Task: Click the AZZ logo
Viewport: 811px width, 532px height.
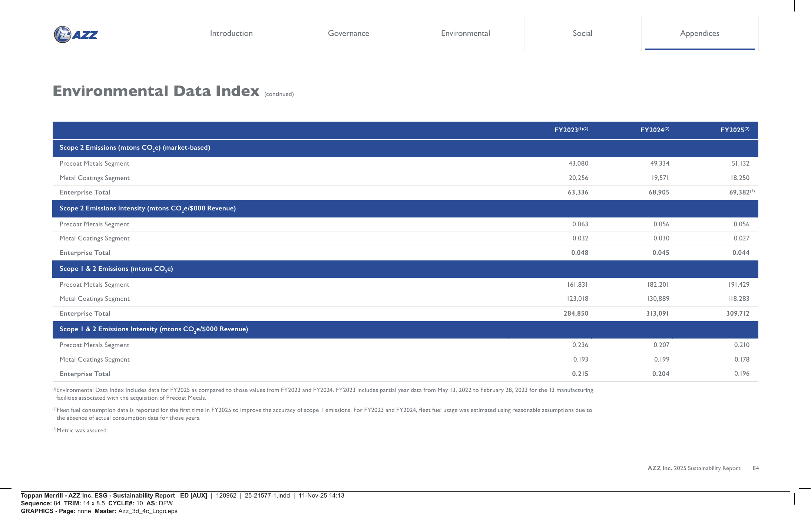Action: coord(76,34)
